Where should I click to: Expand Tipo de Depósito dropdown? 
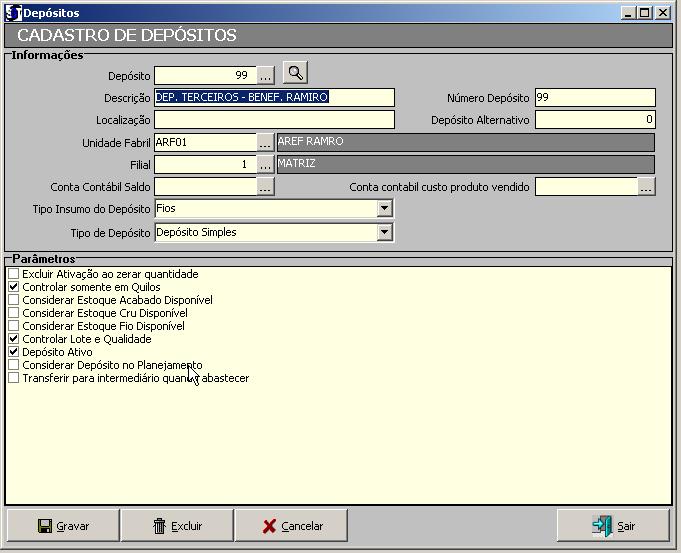coord(384,232)
